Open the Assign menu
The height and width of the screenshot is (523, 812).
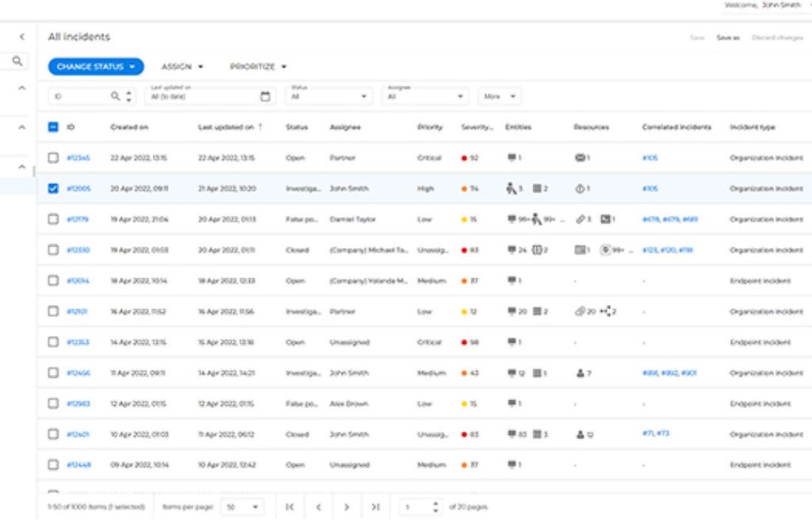point(182,67)
